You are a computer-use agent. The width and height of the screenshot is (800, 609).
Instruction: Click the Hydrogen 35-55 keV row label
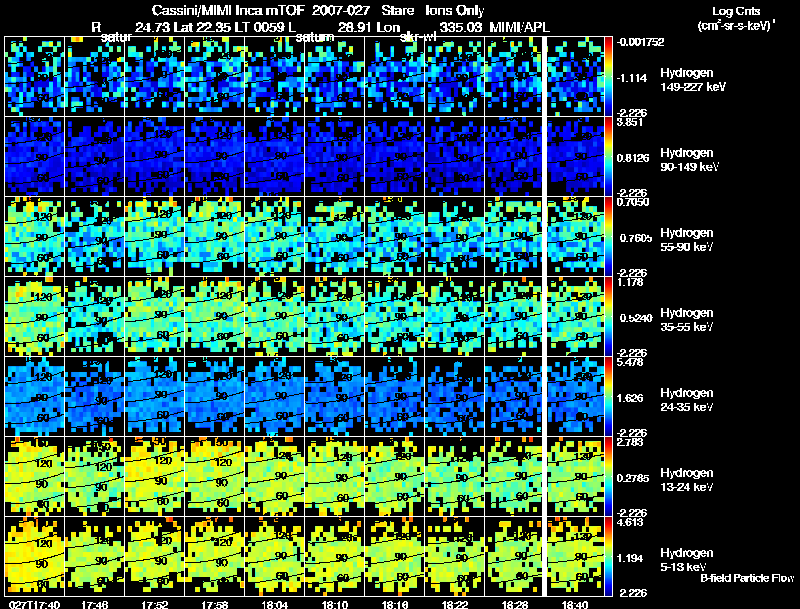pyautogui.click(x=687, y=320)
